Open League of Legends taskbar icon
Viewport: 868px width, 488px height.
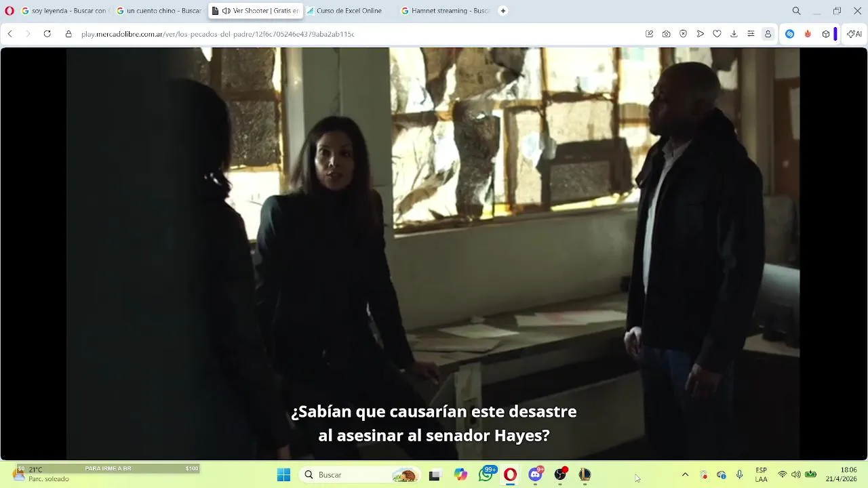(x=585, y=474)
